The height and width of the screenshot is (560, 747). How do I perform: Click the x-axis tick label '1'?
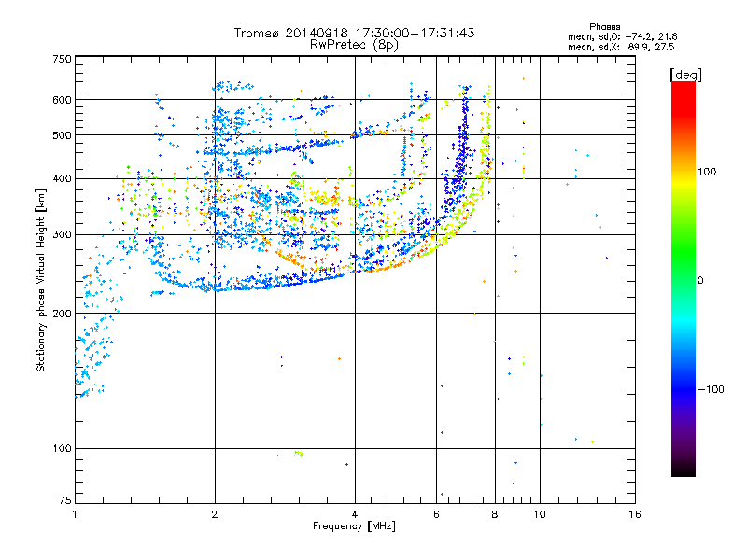(x=75, y=514)
